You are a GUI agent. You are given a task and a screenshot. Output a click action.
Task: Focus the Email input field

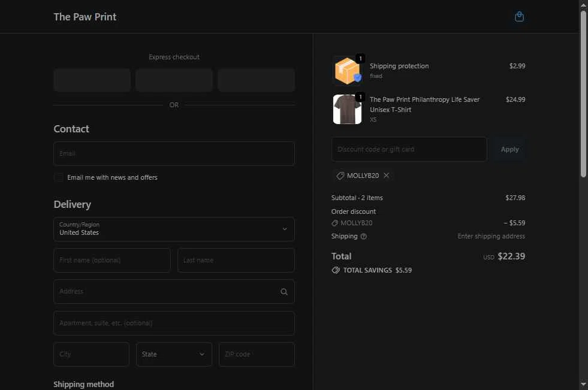[174, 153]
